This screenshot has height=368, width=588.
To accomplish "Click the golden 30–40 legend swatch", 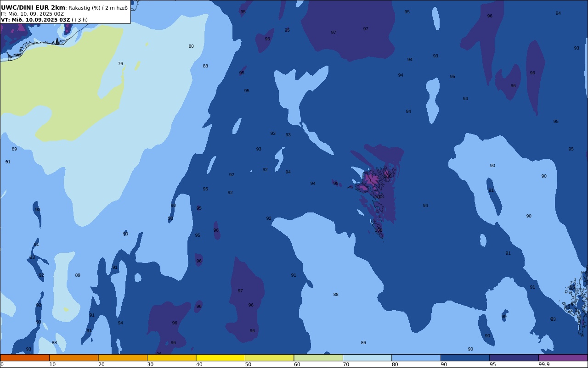I will pos(171,357).
